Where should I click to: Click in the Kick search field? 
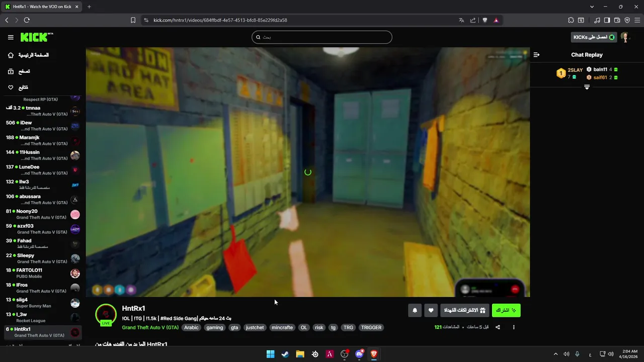tap(322, 37)
